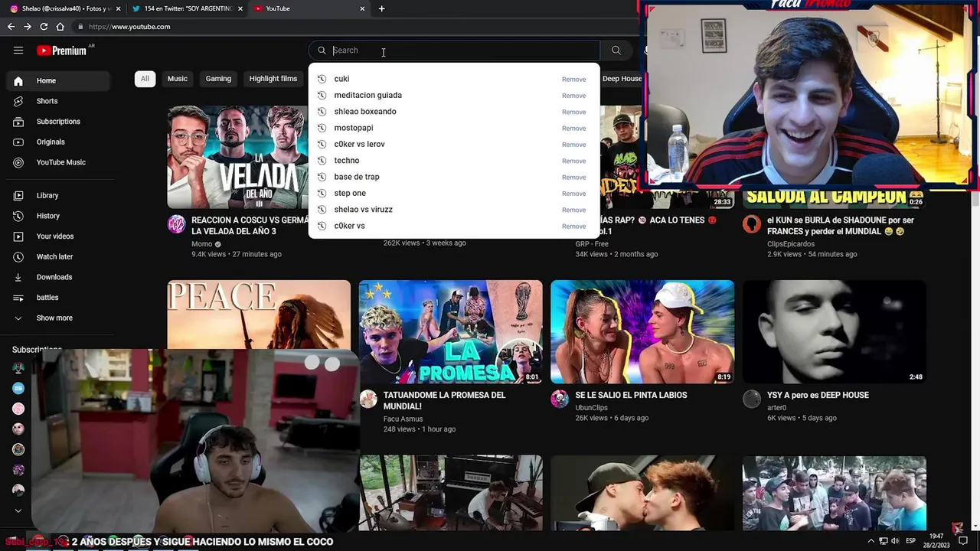Open the system tray volume icon

click(896, 541)
